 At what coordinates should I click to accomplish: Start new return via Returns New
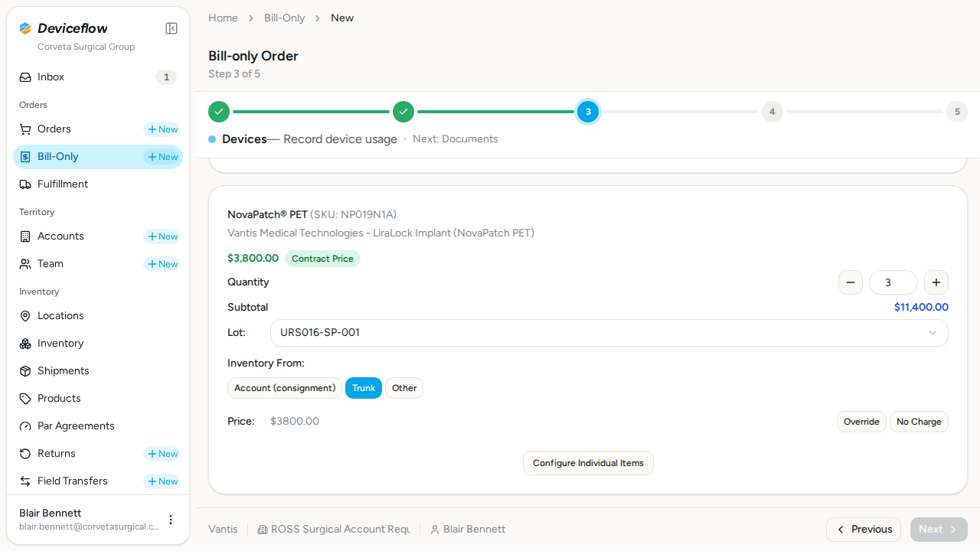pos(162,454)
